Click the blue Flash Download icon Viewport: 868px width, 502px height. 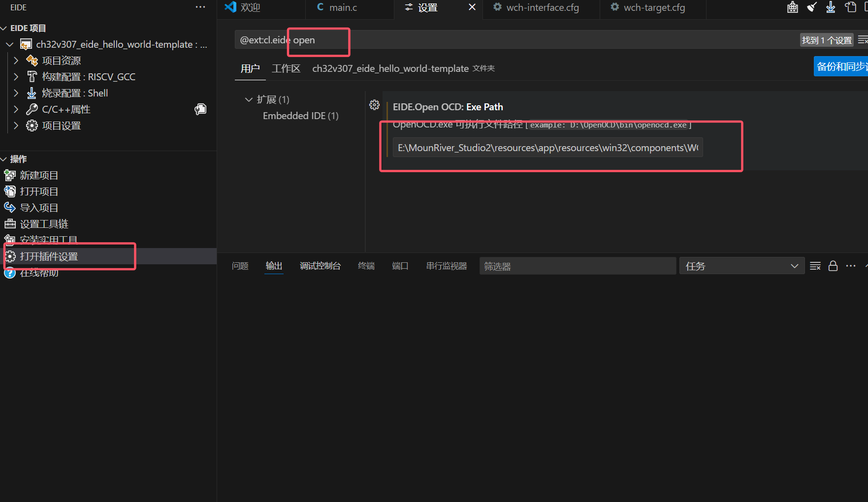coord(831,7)
